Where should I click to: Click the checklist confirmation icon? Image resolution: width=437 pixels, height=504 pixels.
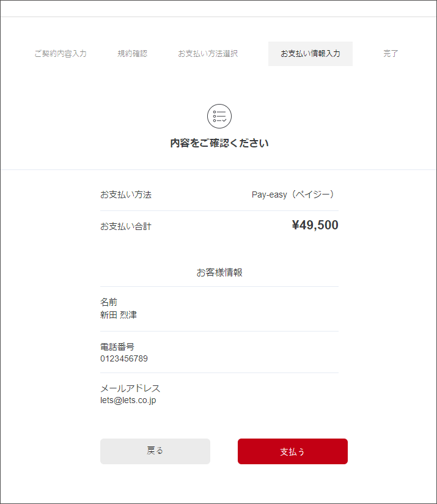click(x=219, y=116)
